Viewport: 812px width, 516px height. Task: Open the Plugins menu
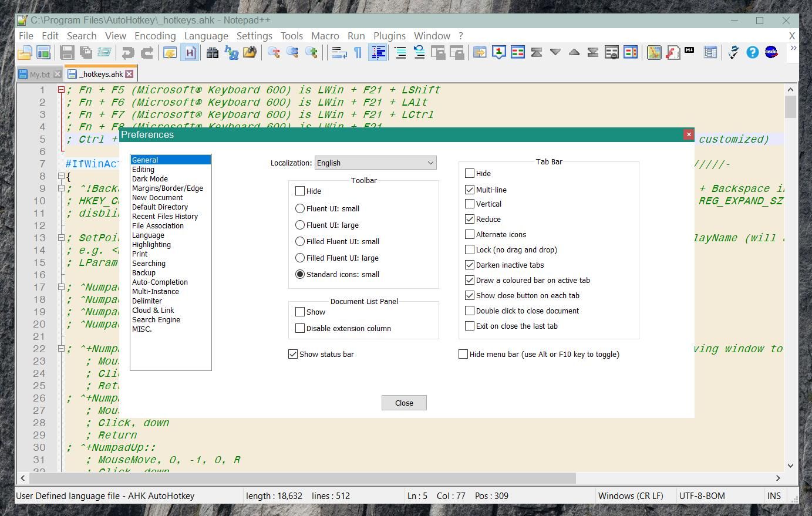click(389, 36)
